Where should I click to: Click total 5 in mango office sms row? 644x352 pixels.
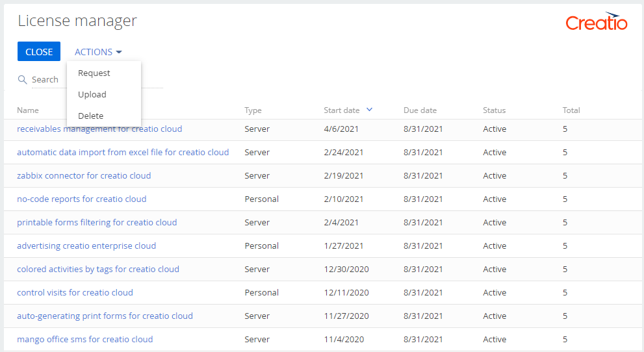tap(565, 339)
